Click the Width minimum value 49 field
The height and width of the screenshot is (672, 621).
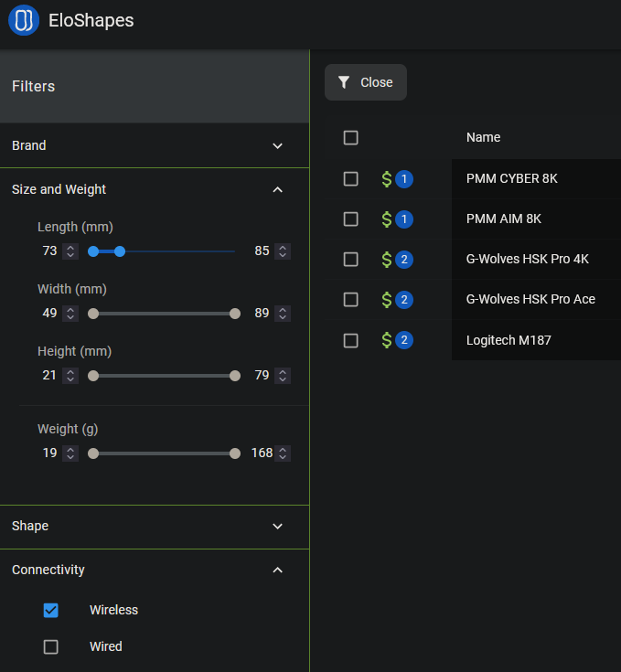[49, 313]
